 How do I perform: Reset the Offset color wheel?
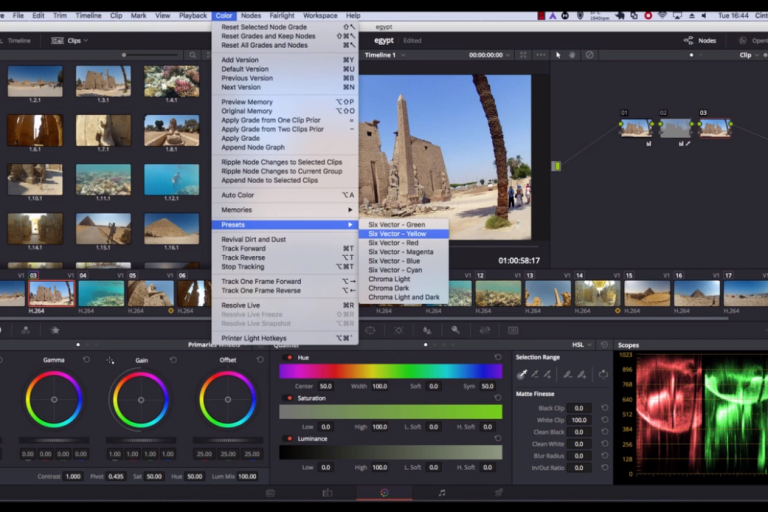pos(260,360)
